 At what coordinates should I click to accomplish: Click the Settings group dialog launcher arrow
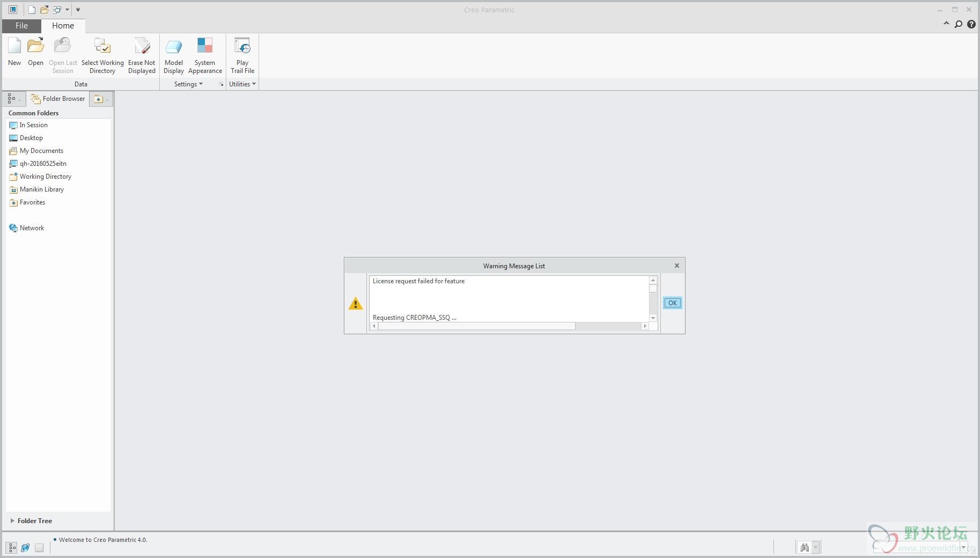(221, 84)
